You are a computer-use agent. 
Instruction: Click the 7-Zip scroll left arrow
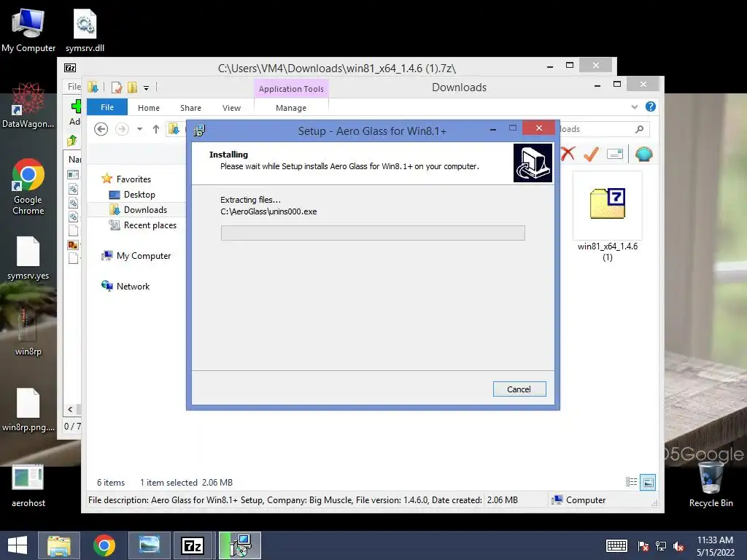tap(71, 409)
